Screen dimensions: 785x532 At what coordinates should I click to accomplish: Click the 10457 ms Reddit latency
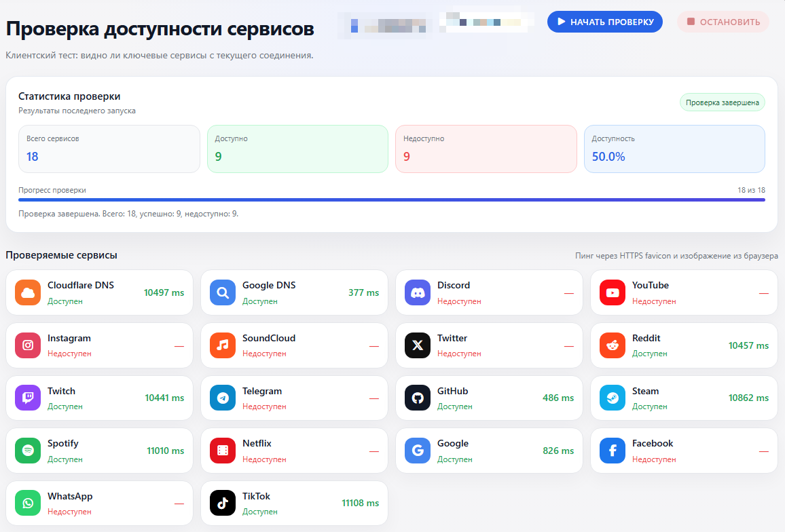tap(748, 345)
